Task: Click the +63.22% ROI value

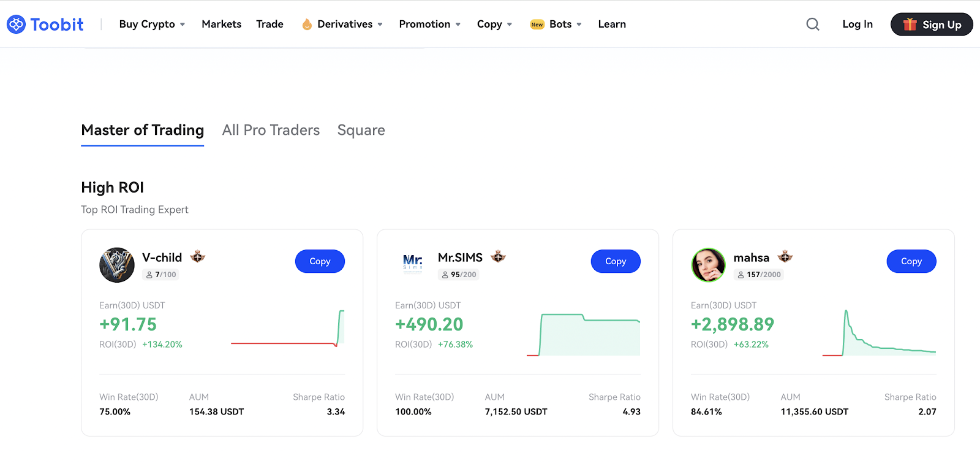Action: tap(751, 345)
